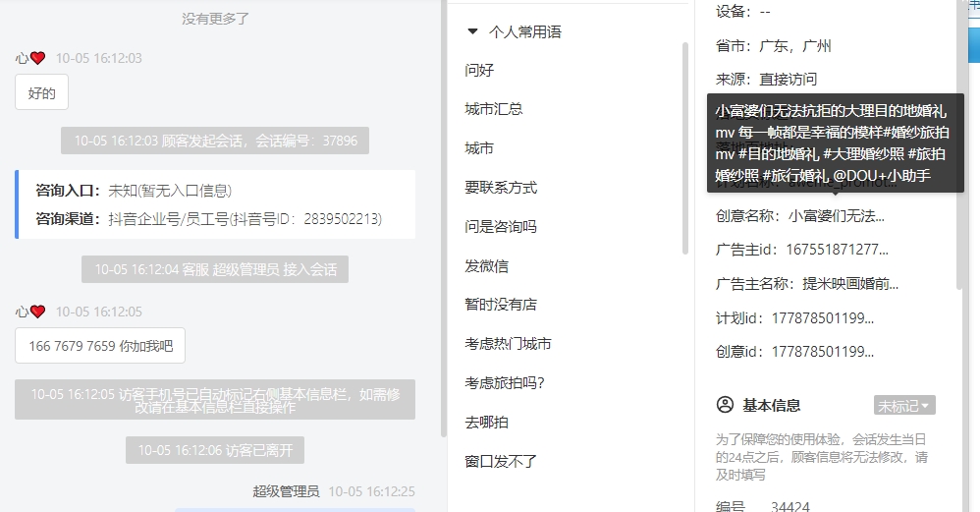
Task: Click the 客服 超级管理员 接入会话 notice
Action: pos(215,269)
